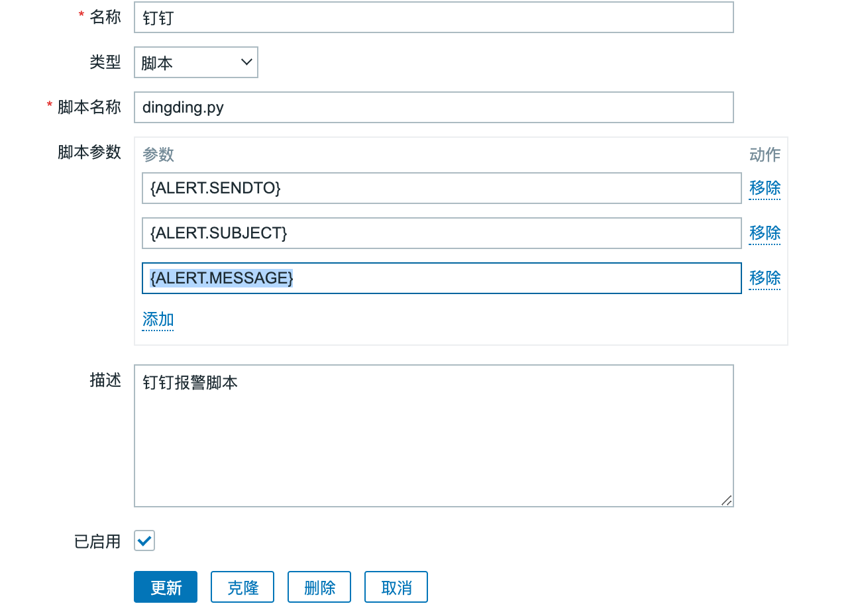Screen dimensions: 856x616
Task: Remove the {ALERT.MESSAGE} parameter row
Action: point(765,278)
